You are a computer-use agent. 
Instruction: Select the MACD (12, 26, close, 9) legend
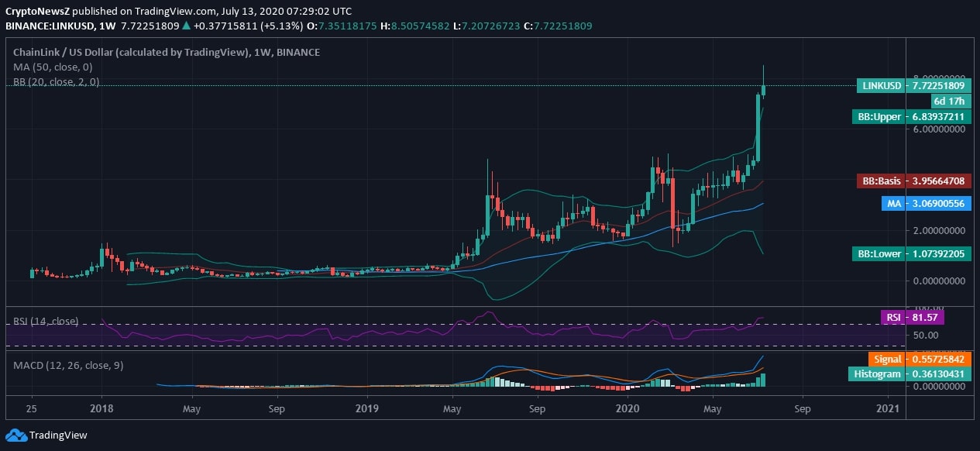[68, 365]
